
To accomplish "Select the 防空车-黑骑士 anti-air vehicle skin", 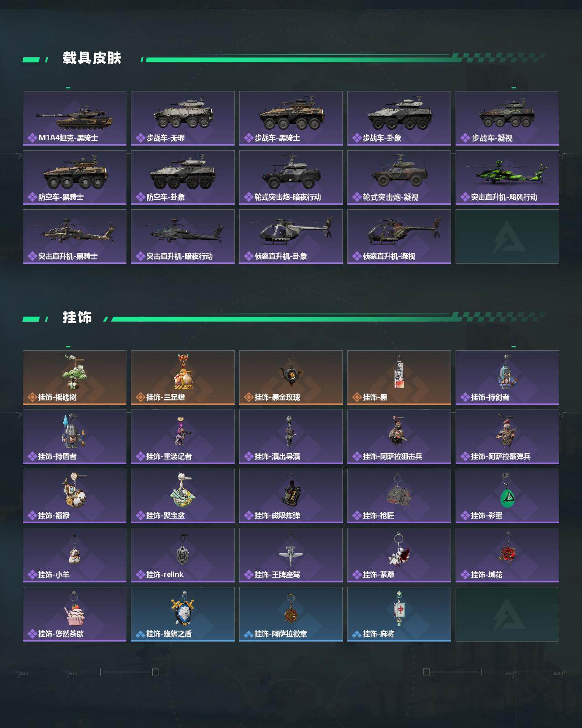I will tap(75, 177).
